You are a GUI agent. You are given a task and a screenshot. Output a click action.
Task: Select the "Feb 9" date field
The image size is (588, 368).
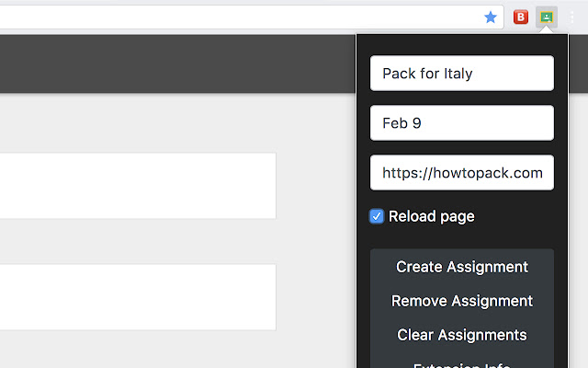461,123
